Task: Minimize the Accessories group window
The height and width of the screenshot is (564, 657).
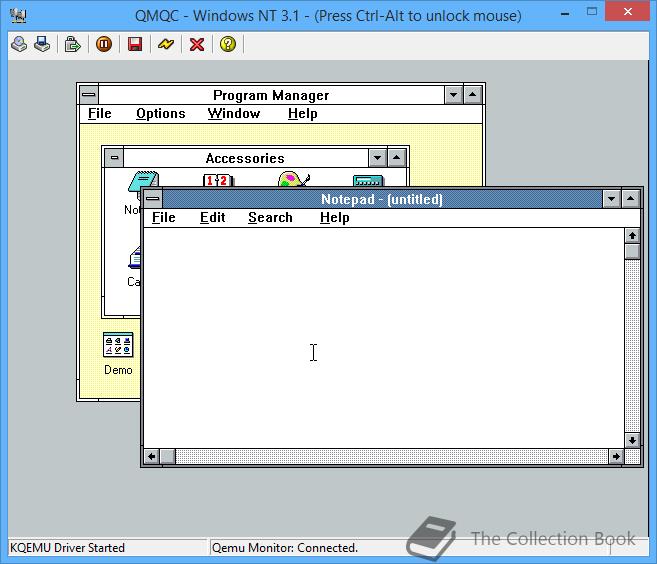Action: 377,158
